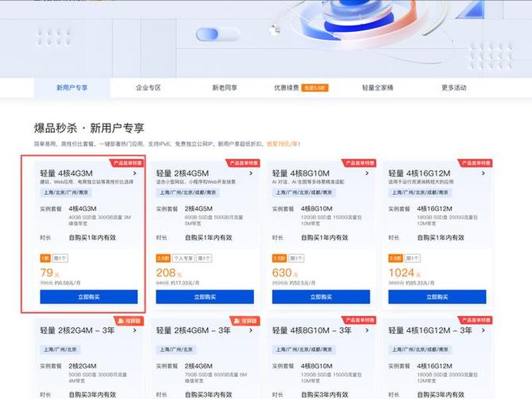Purchase the 630元 plan via 立即购买

321,297
